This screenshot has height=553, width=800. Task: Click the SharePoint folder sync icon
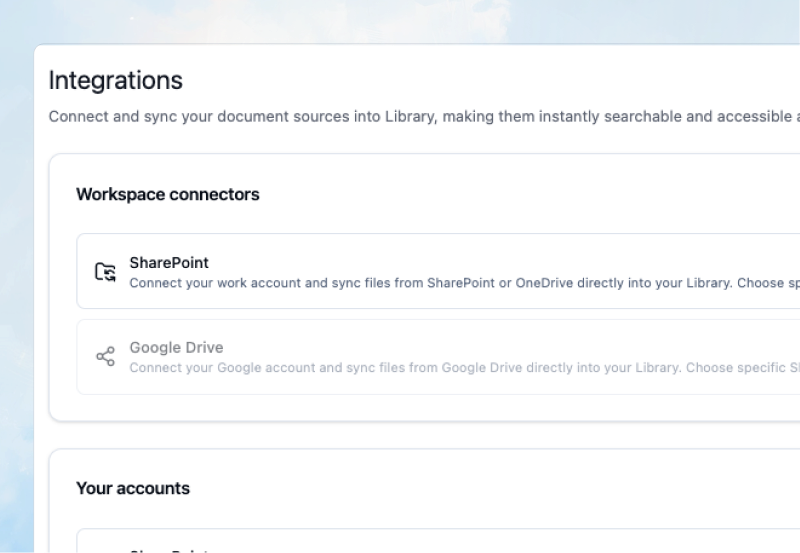106,271
